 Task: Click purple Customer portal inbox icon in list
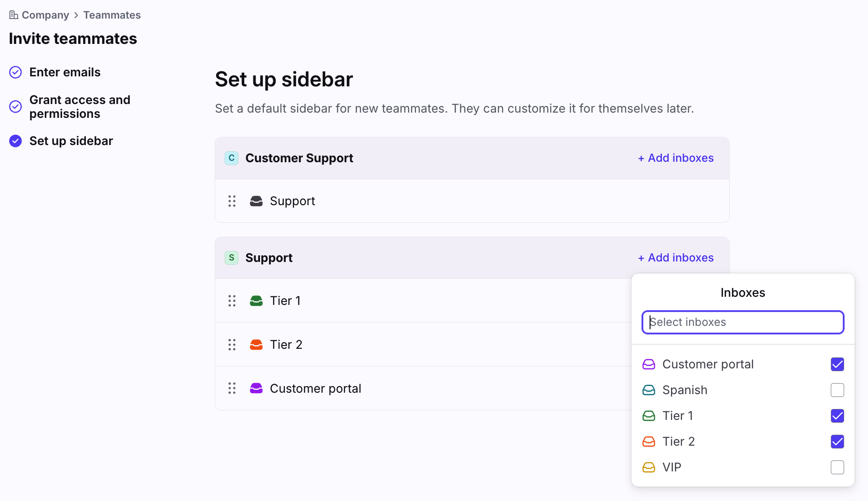(x=256, y=388)
